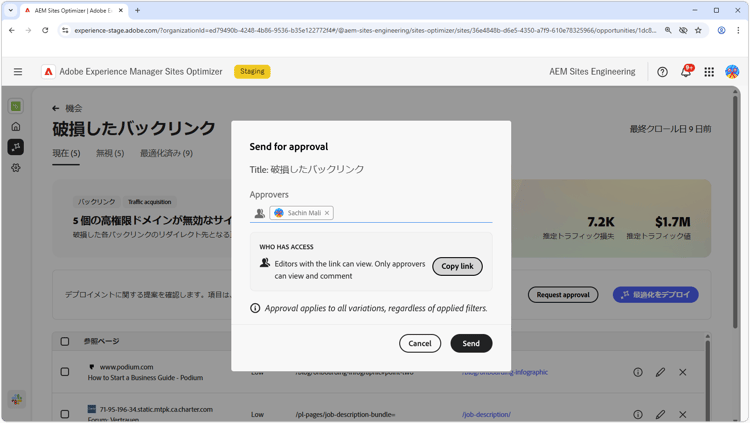Click the Traffic acquisition tag
Screen dimensions: 750x423
[x=149, y=202]
